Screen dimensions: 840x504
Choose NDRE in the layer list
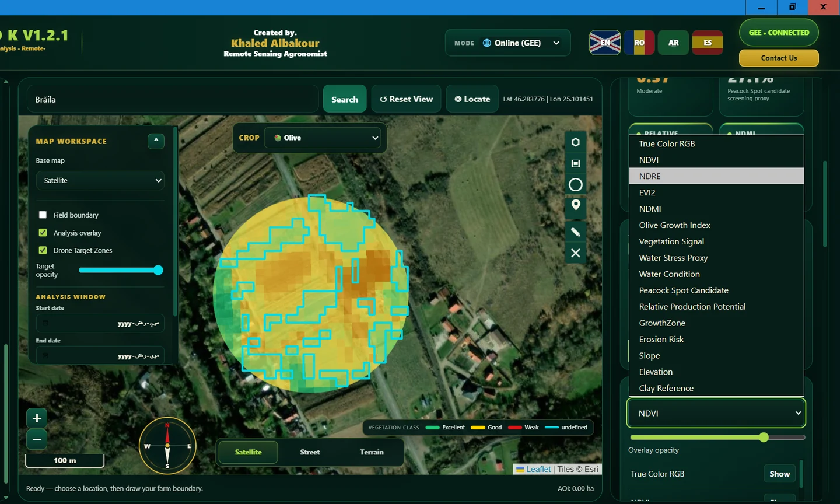coord(716,176)
